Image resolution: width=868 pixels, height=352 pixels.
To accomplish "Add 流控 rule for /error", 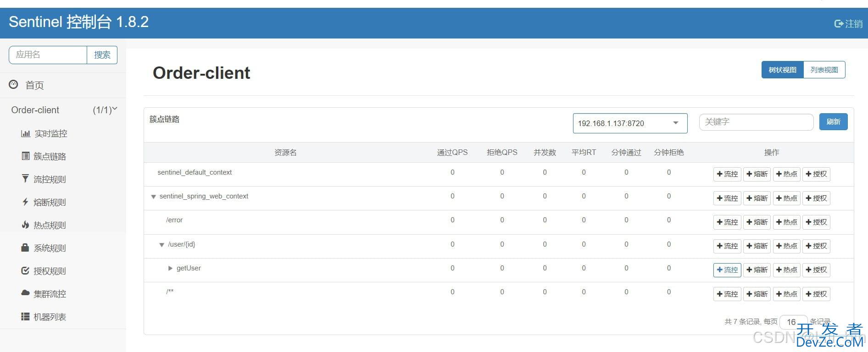I will (x=727, y=222).
